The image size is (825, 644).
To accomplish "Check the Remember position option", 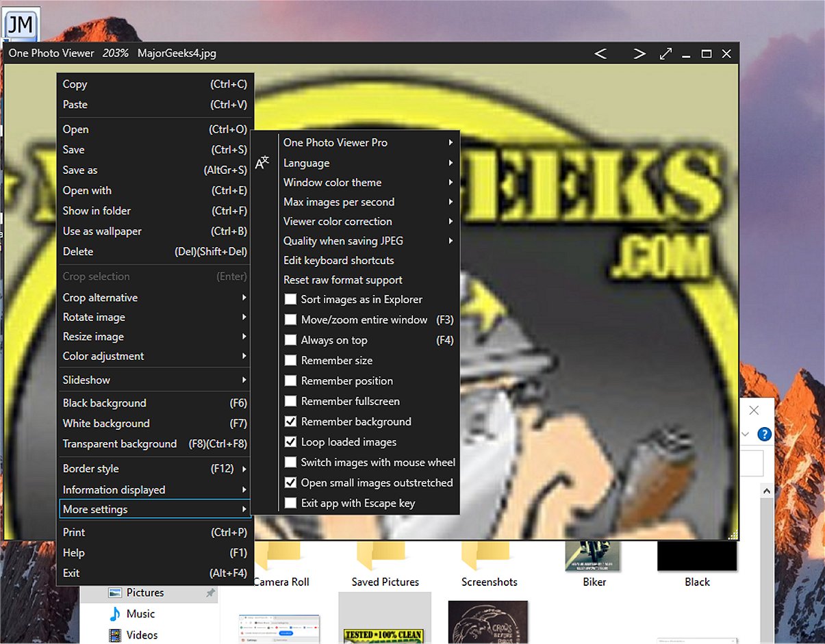I will click(290, 381).
